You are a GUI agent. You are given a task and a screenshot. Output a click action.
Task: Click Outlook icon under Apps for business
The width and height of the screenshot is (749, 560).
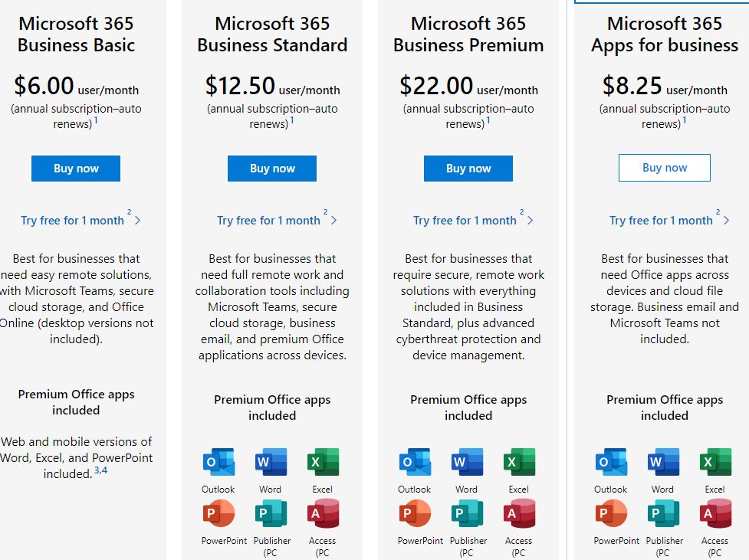[611, 463]
